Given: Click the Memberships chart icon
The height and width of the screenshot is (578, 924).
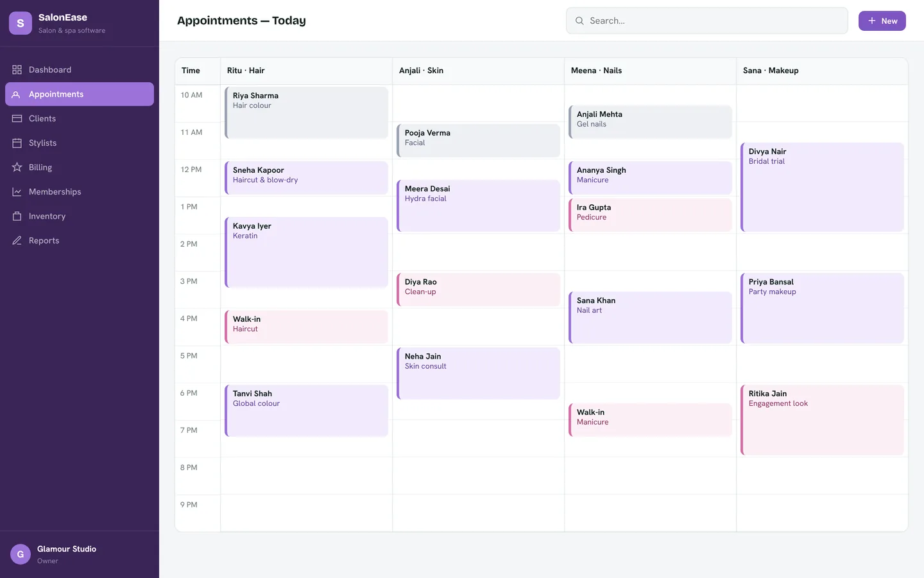Looking at the screenshot, I should click(x=17, y=192).
